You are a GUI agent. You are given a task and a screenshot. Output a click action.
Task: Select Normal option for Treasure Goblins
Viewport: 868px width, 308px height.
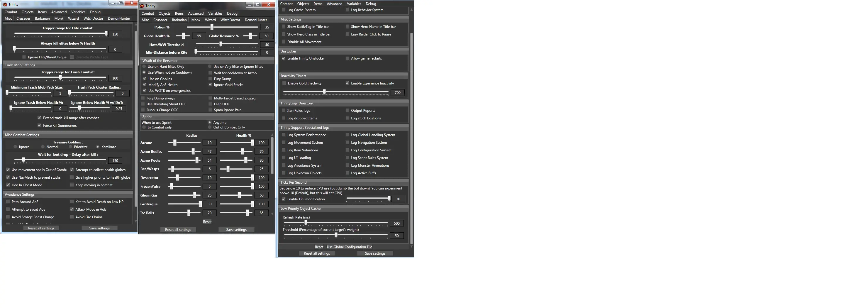coord(43,147)
